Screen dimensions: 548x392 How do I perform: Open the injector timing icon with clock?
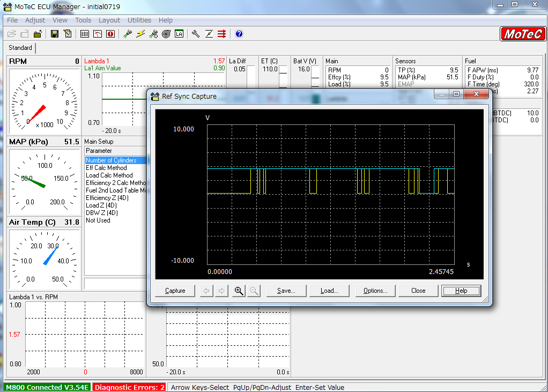tap(153, 34)
